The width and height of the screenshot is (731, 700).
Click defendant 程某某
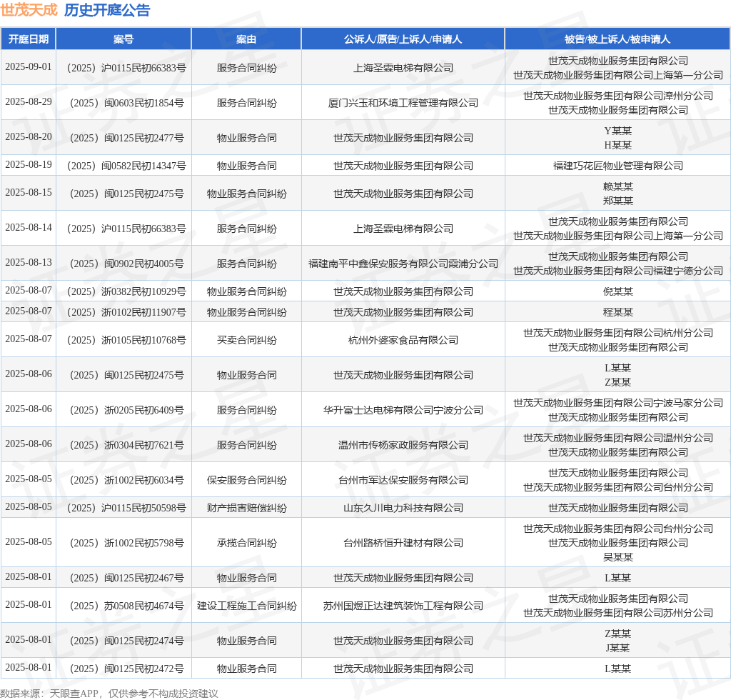pos(617,312)
